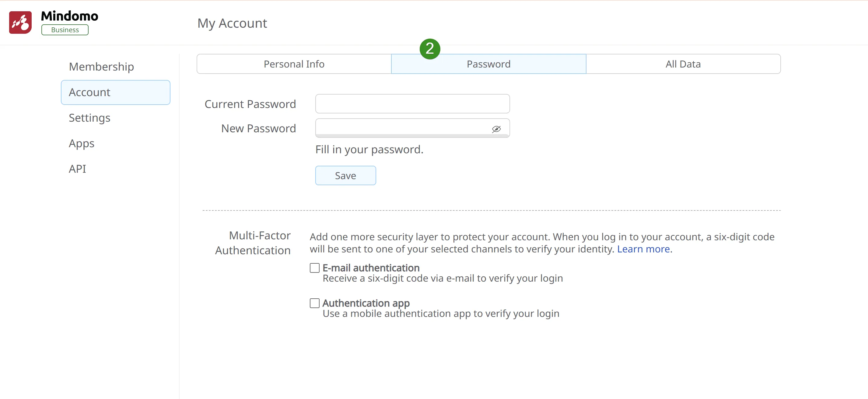Image resolution: width=868 pixels, height=399 pixels.
Task: Click the Mindomo logo icon
Action: [20, 22]
